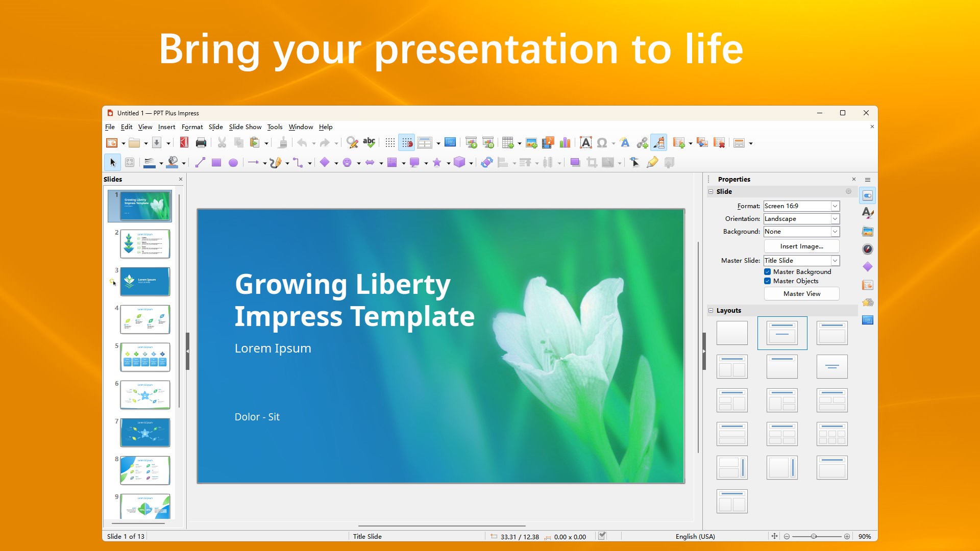
Task: Toggle the Snap to Grid button
Action: (x=407, y=143)
